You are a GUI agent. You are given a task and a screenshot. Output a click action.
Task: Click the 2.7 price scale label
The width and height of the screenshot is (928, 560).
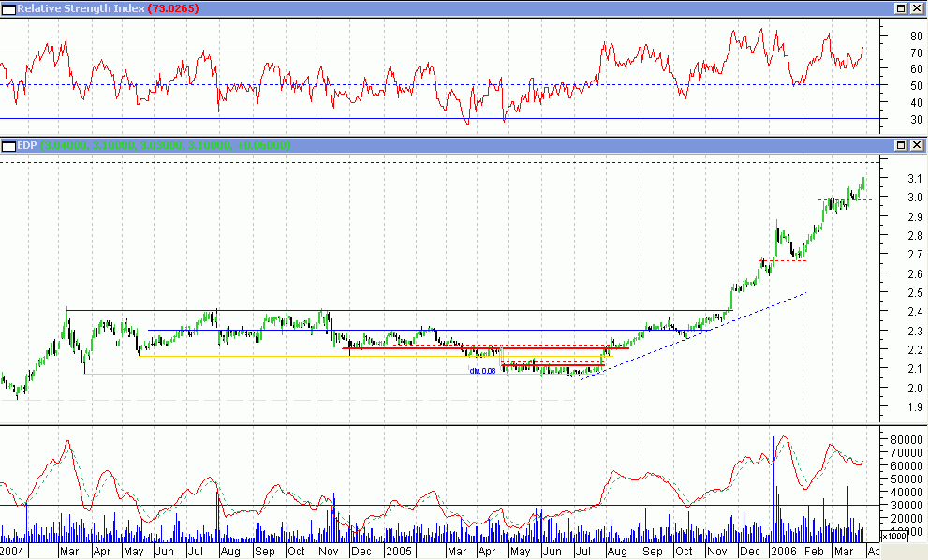[915, 255]
